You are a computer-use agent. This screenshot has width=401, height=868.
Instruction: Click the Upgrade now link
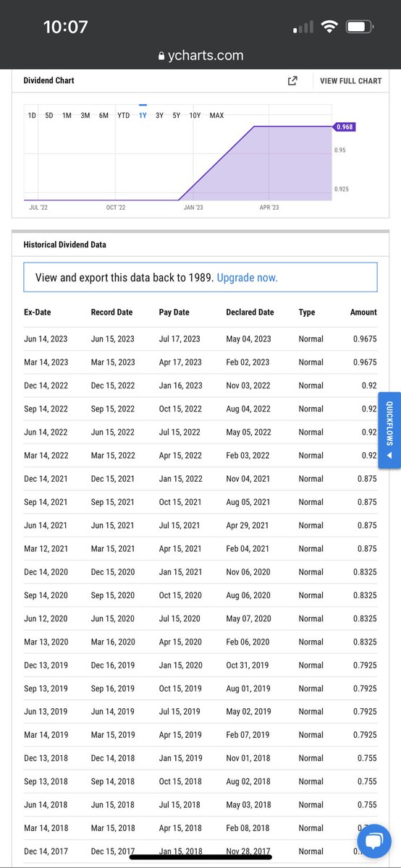pyautogui.click(x=247, y=277)
